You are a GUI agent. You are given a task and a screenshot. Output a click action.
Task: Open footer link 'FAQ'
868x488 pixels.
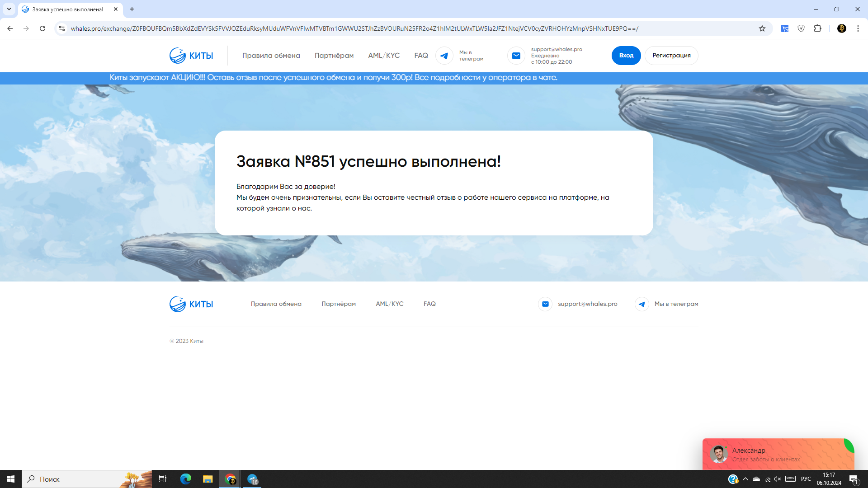[x=429, y=304]
